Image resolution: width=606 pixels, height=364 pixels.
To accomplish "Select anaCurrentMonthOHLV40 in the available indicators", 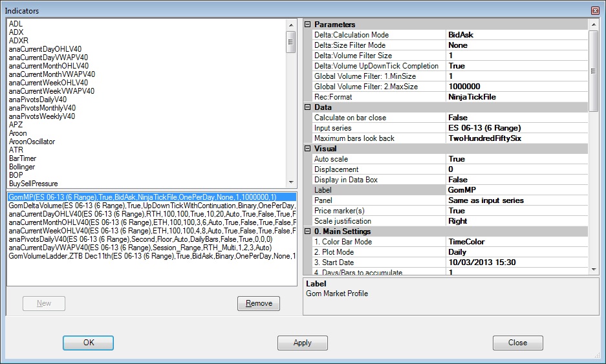I will [x=49, y=66].
